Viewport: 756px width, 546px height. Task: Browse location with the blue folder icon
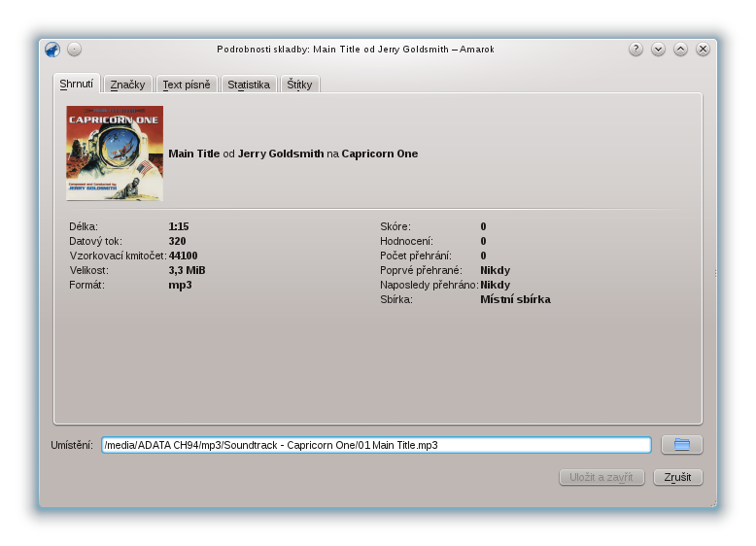(x=682, y=444)
